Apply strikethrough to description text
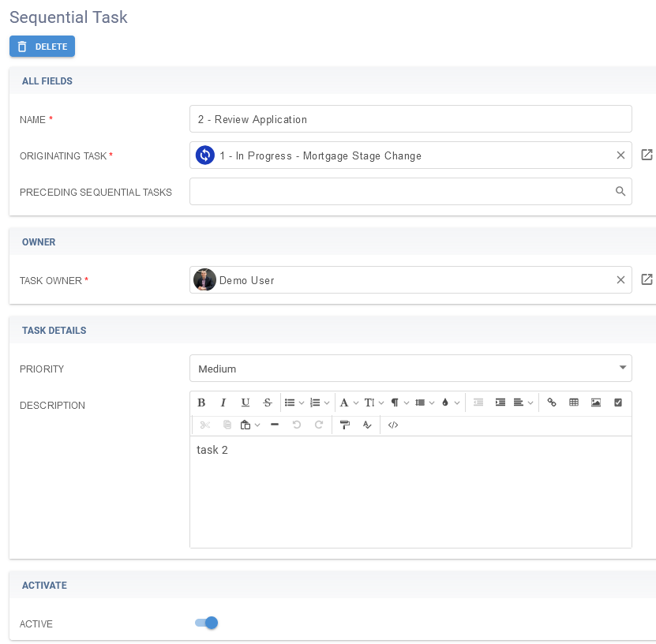 268,402
